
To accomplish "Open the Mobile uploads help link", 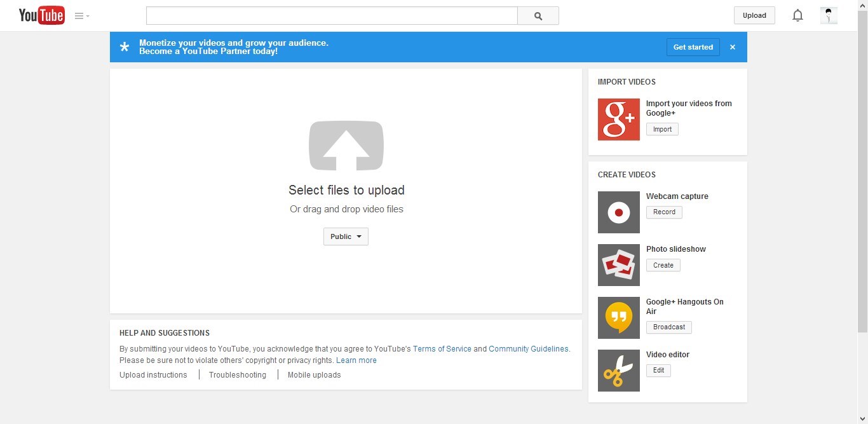I will pyautogui.click(x=314, y=375).
